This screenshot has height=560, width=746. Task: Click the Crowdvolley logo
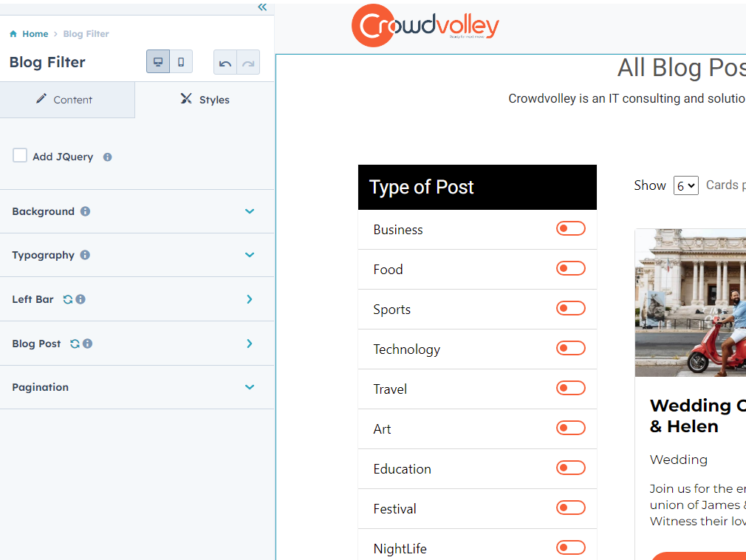point(425,27)
